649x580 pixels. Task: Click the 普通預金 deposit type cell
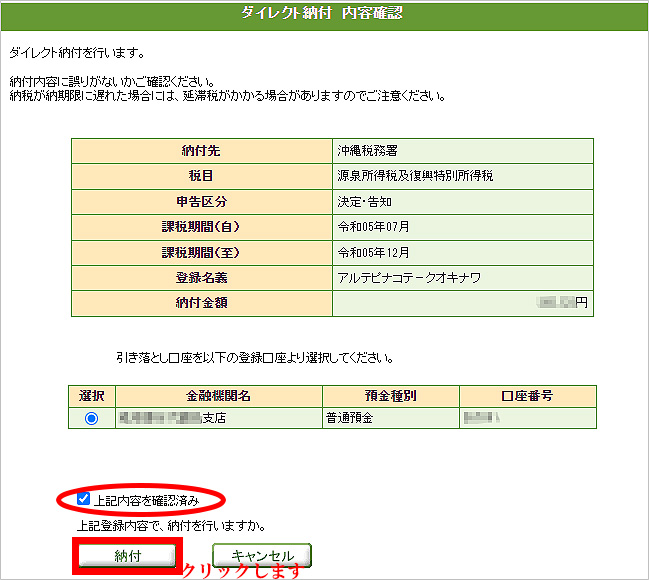[391, 418]
